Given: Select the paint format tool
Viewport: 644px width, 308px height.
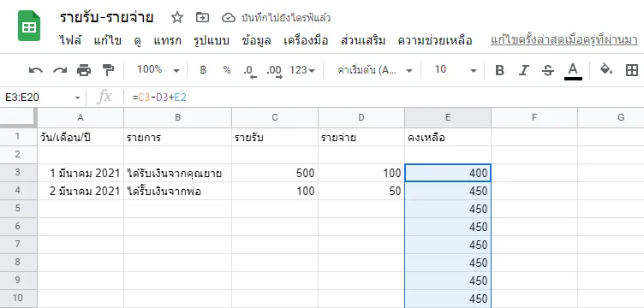Looking at the screenshot, I should pyautogui.click(x=108, y=70).
